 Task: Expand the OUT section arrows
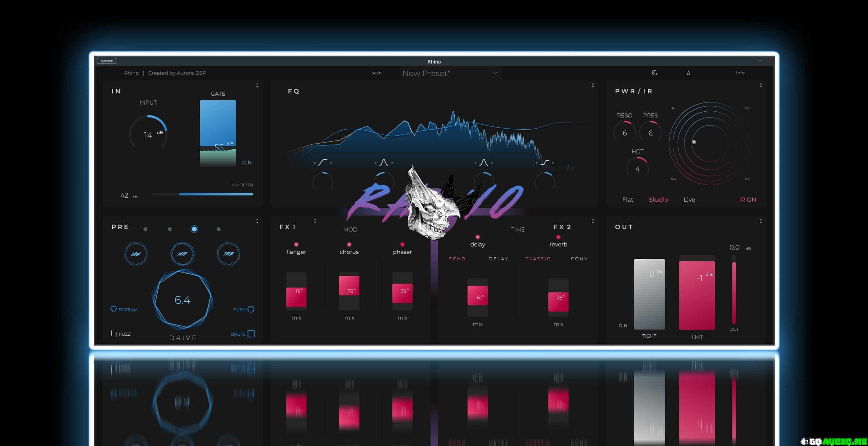coord(761,221)
